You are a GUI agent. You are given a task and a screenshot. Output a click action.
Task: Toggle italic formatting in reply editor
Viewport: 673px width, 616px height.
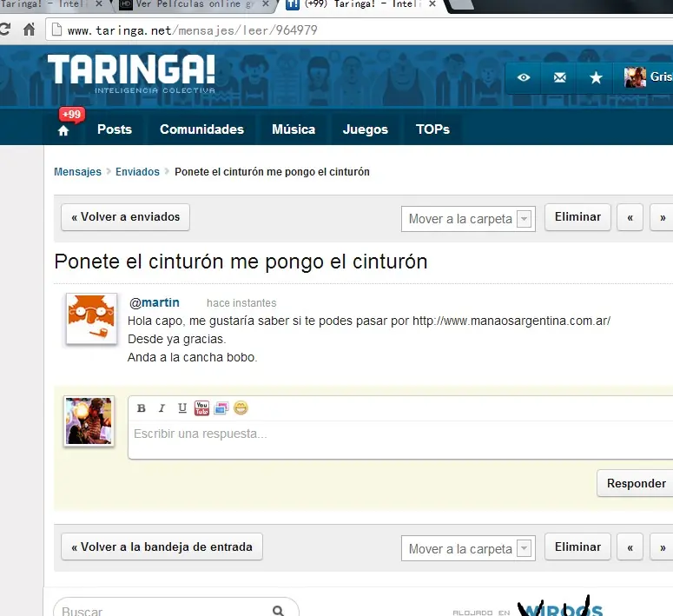(162, 408)
